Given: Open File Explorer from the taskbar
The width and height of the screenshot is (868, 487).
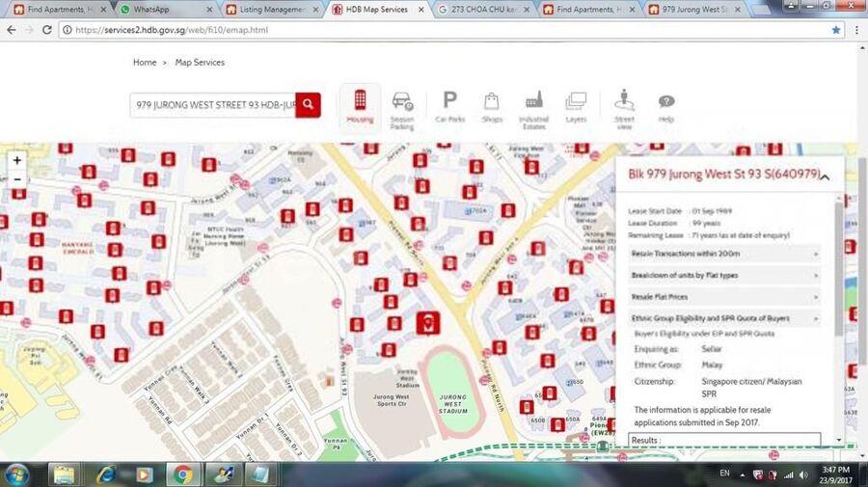Looking at the screenshot, I should pos(64,475).
